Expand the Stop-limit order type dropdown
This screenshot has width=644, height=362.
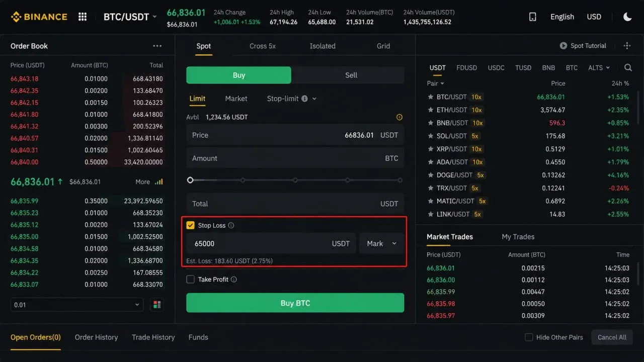[x=314, y=99]
